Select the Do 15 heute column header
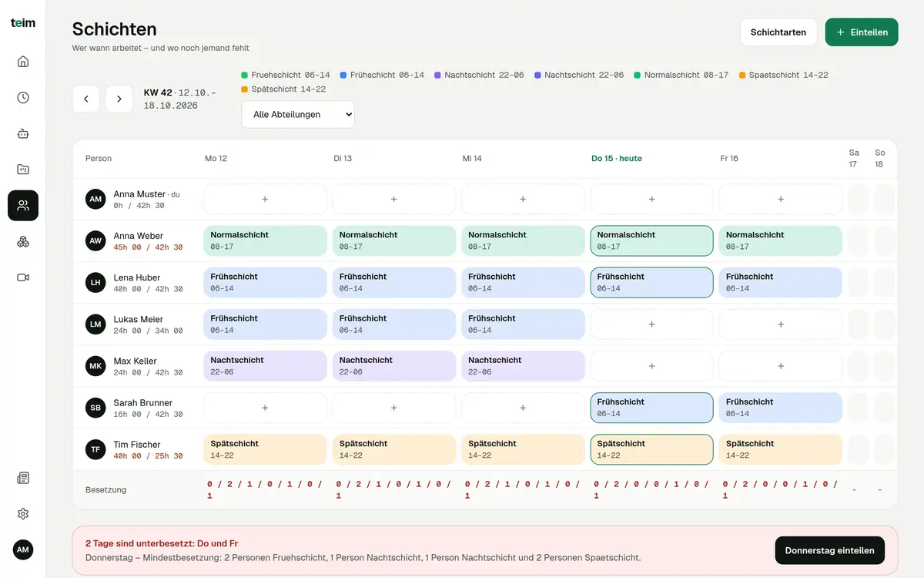Viewport: 924px width, 578px height. (x=617, y=159)
